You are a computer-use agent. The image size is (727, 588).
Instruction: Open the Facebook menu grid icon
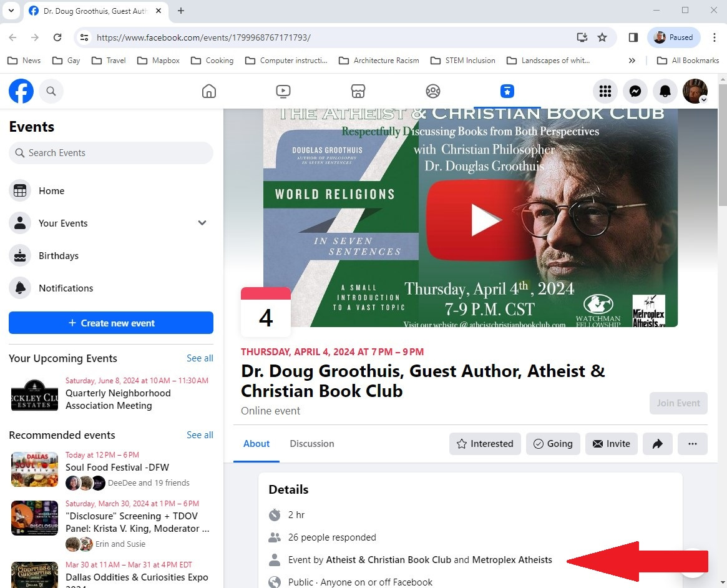pos(605,91)
